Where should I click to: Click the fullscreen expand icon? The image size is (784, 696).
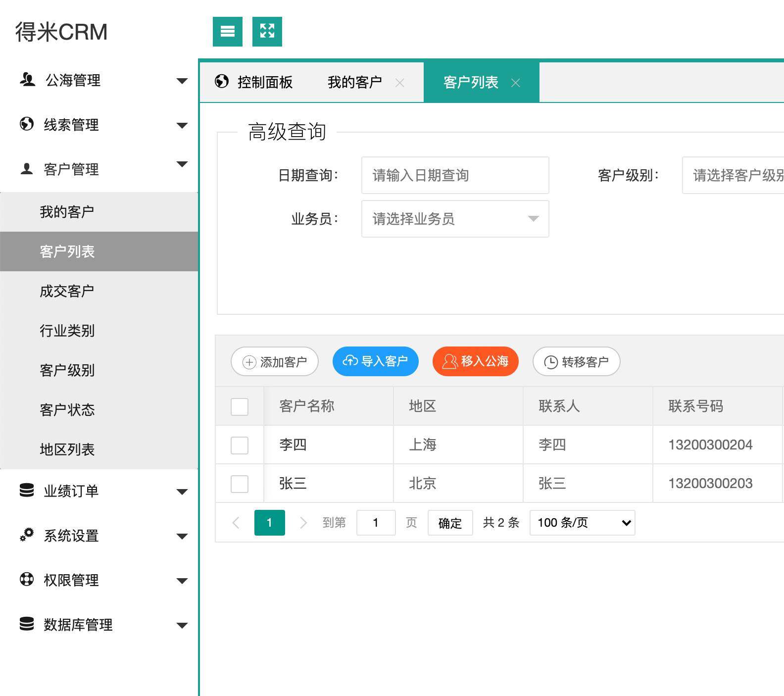click(x=267, y=32)
